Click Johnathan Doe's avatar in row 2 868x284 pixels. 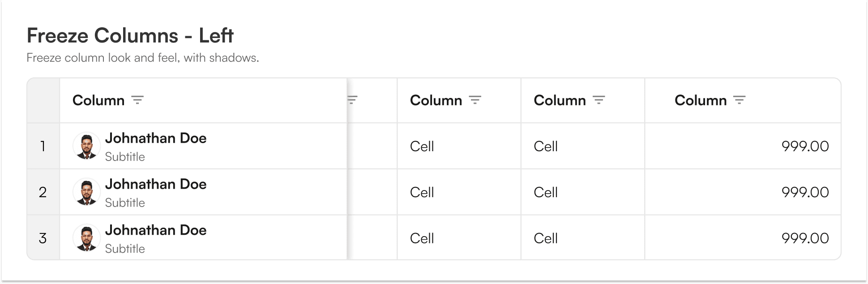[x=86, y=192]
